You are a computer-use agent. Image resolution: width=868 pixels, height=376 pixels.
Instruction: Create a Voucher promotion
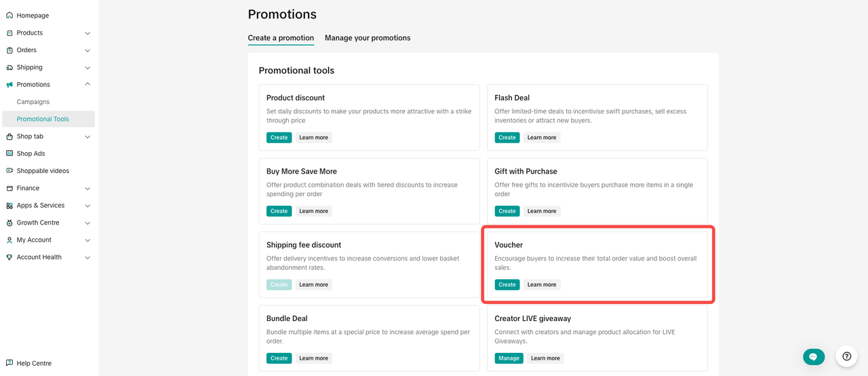tap(507, 285)
